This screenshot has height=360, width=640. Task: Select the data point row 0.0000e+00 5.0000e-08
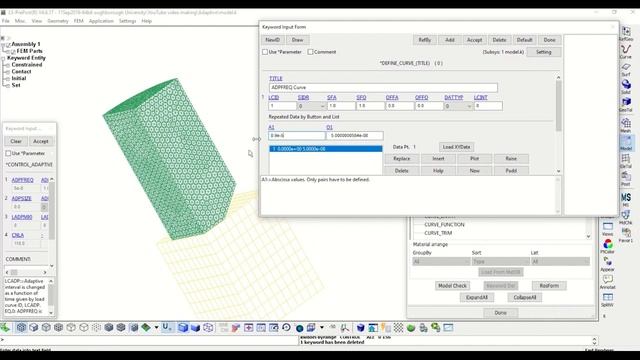(326, 149)
